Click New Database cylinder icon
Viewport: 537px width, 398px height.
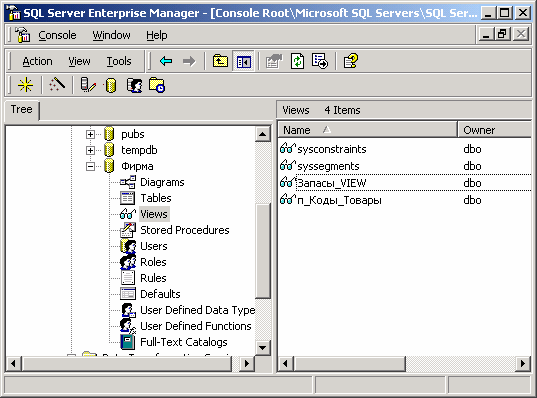click(x=110, y=85)
